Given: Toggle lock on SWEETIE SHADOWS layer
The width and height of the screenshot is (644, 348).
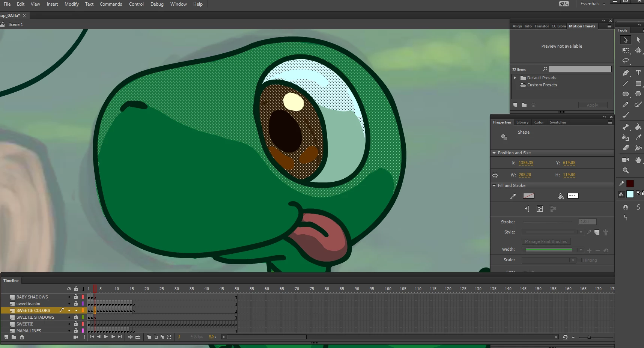Looking at the screenshot, I should pyautogui.click(x=76, y=317).
